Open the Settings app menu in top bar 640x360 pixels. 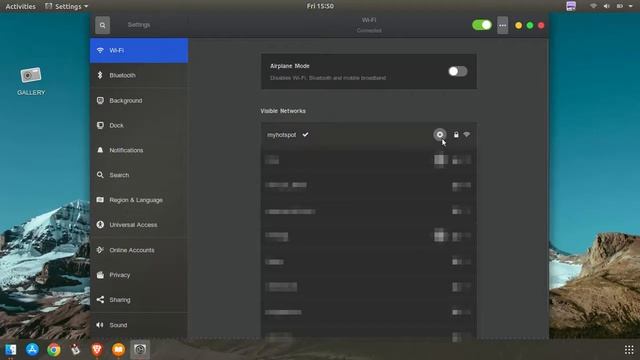tap(67, 6)
